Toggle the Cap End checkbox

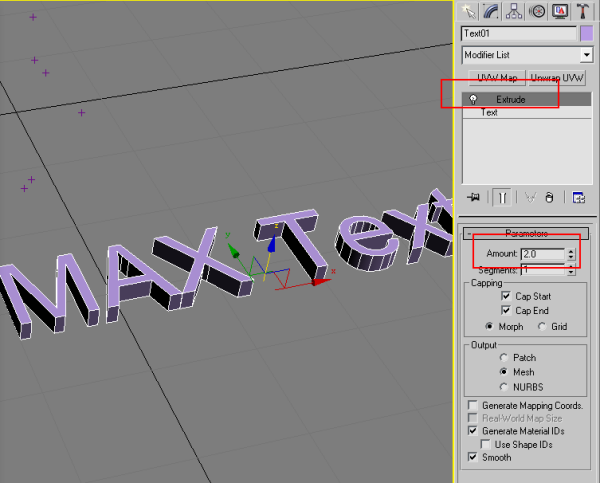[505, 310]
